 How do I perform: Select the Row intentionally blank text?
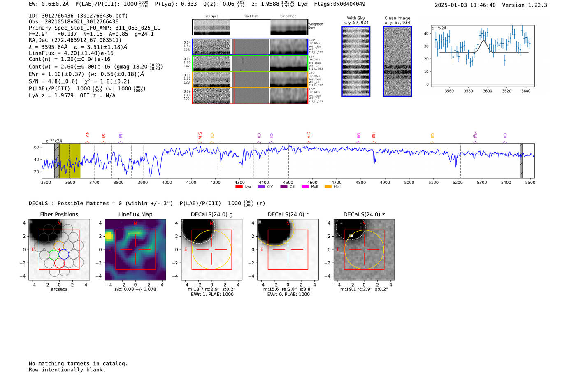coord(67,370)
